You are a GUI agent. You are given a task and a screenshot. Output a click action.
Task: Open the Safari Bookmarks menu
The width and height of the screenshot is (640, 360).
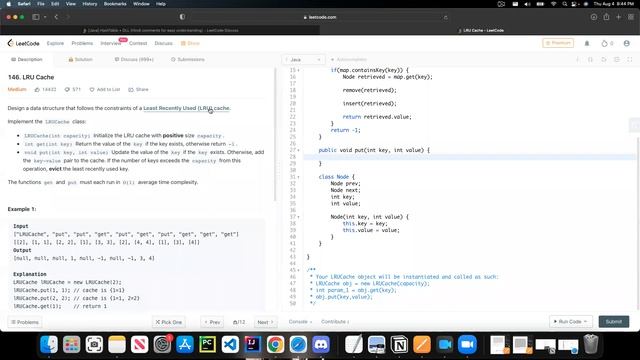pyautogui.click(x=115, y=4)
